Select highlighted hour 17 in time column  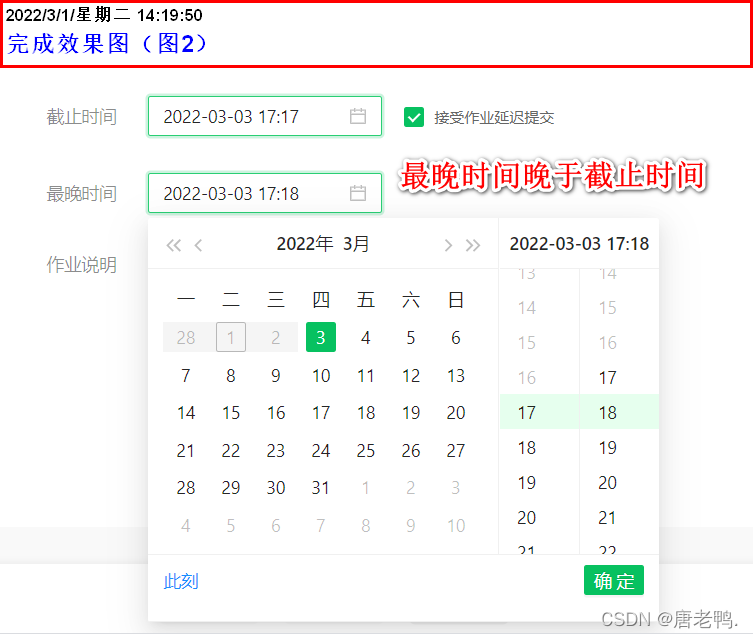pos(539,412)
